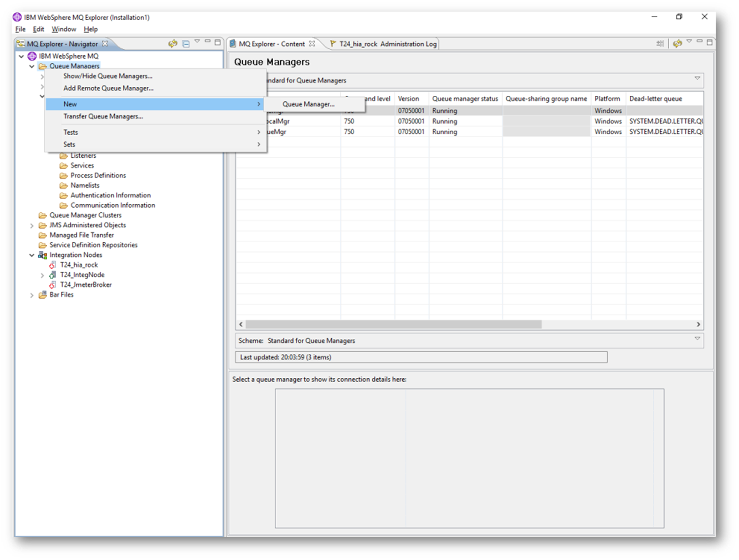Click the column layout icon in Content toolbar
The width and height of the screenshot is (739, 560).
660,43
